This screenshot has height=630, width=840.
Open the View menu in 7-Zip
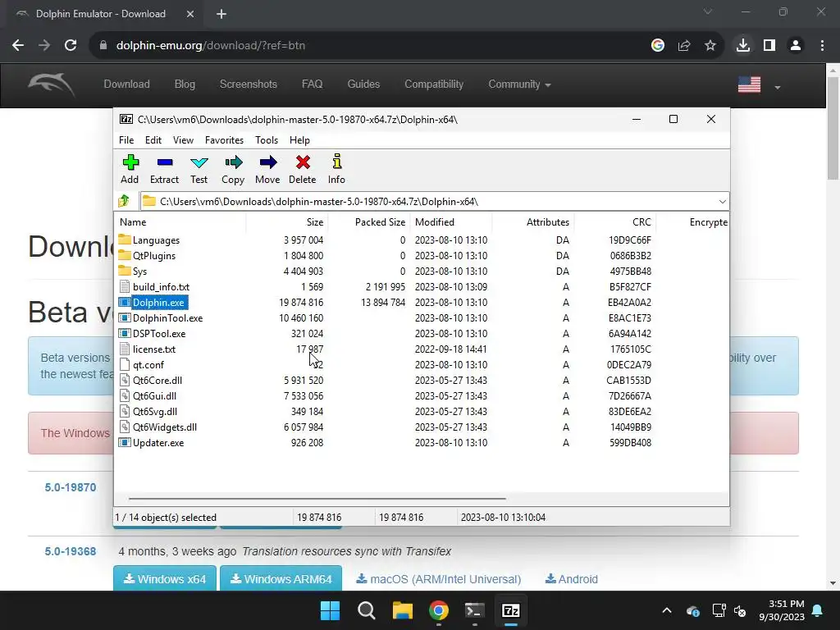(x=183, y=139)
